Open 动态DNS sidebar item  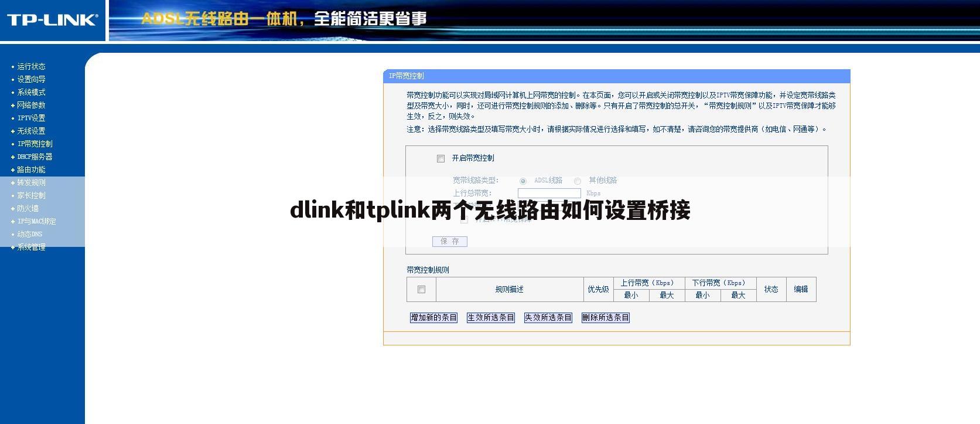pos(29,234)
